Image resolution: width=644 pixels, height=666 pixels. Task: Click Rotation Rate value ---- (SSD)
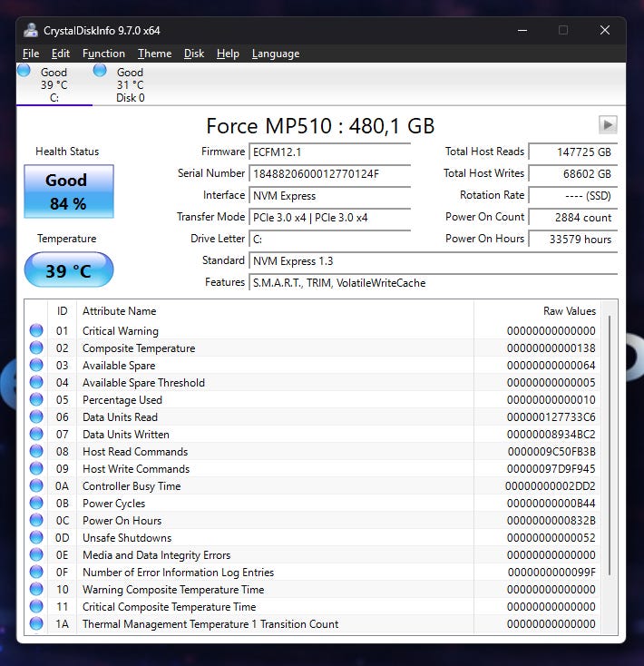pos(572,196)
